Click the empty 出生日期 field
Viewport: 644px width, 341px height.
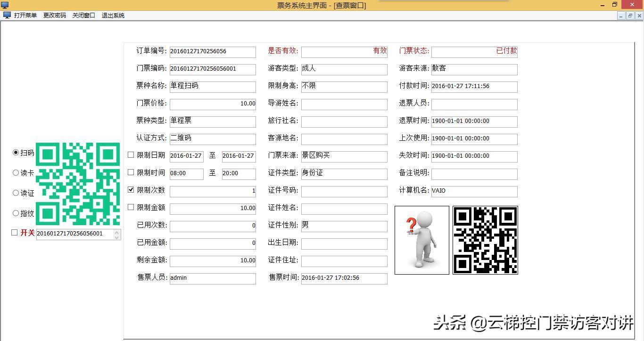pyautogui.click(x=344, y=244)
